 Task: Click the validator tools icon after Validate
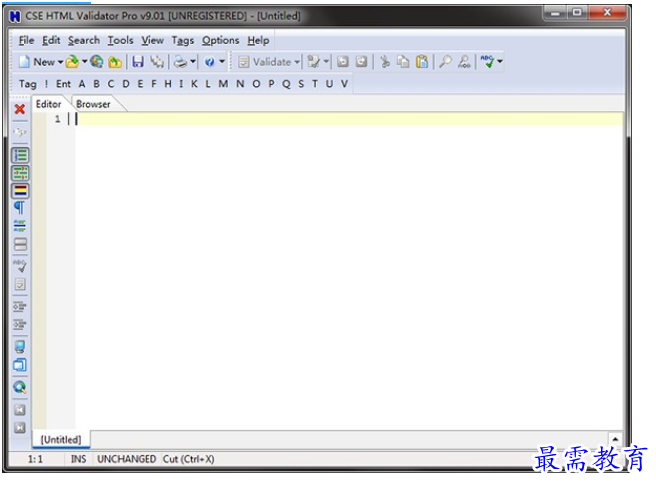coord(313,62)
